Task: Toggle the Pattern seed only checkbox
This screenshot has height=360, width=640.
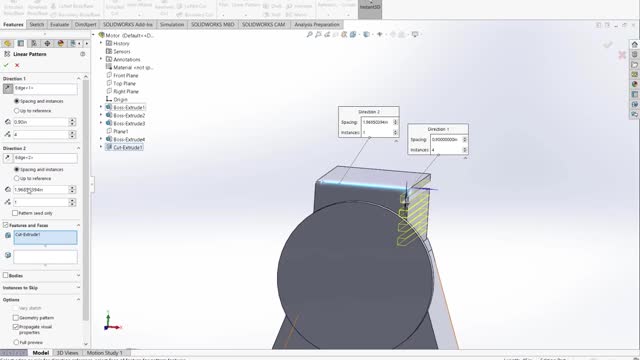Action: (15, 213)
